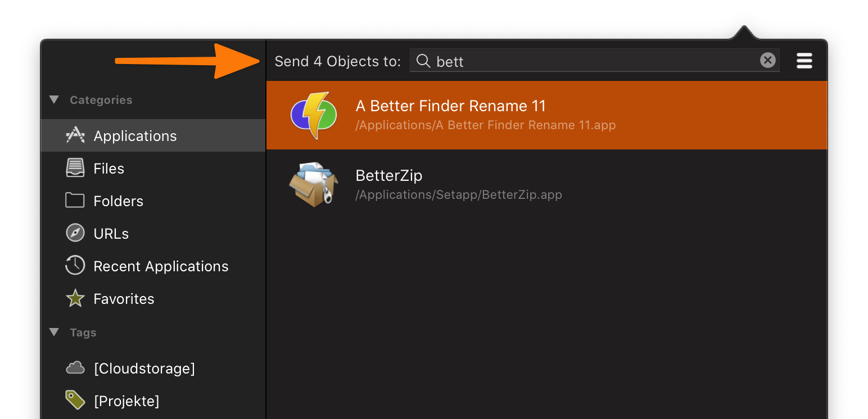
Task: Click the path /Applications/Setapp/BetterZip.app
Action: 459,195
